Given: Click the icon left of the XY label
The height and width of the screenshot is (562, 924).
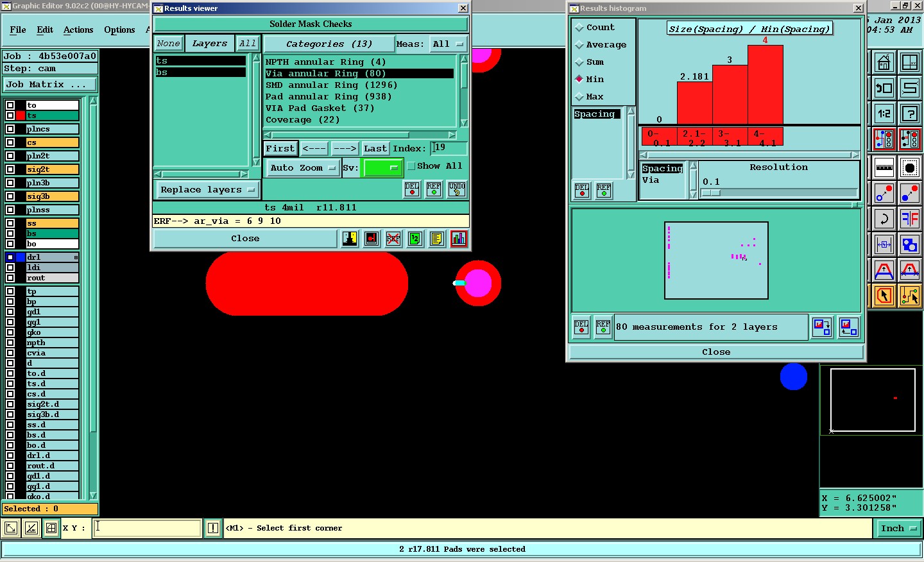Looking at the screenshot, I should click(x=52, y=529).
